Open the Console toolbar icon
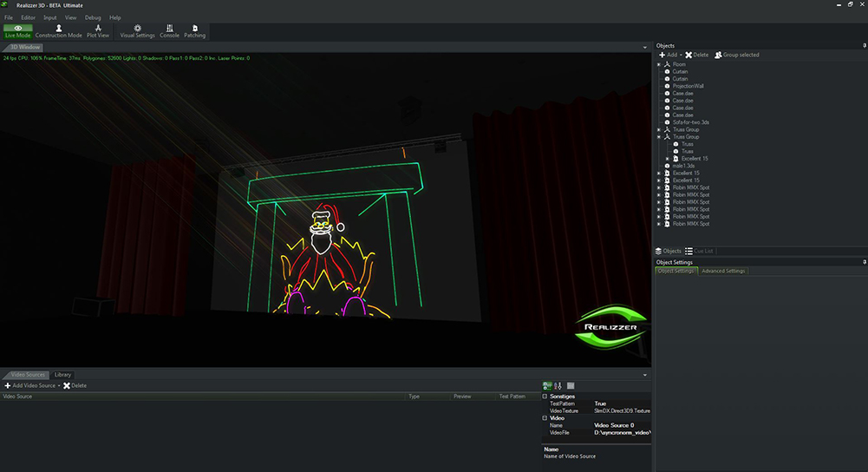Screen dimensions: 868x472 point(169,31)
